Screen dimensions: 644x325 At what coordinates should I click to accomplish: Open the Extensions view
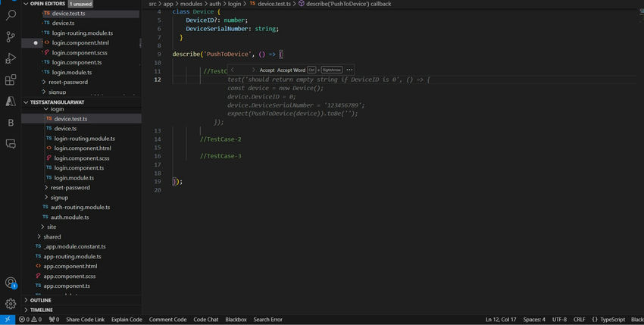(x=11, y=80)
